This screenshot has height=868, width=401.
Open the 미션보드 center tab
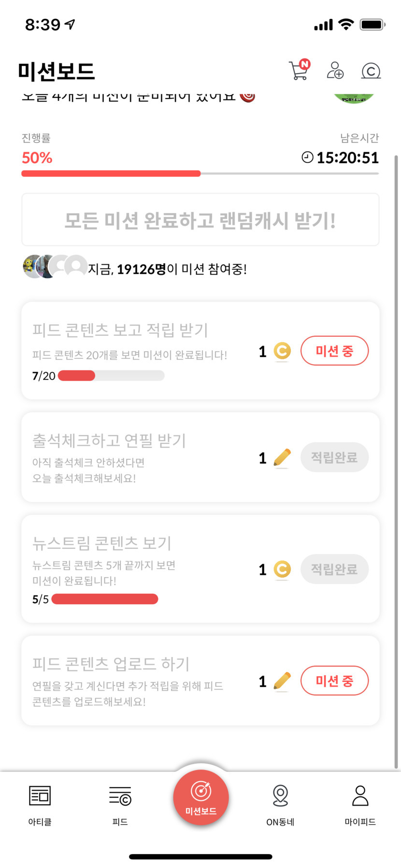[x=200, y=797]
